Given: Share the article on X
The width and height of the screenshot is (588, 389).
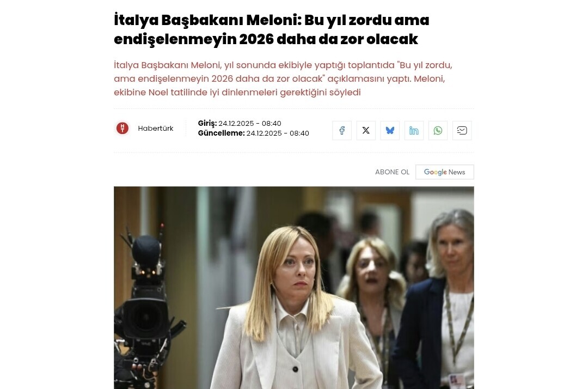Looking at the screenshot, I should point(366,131).
